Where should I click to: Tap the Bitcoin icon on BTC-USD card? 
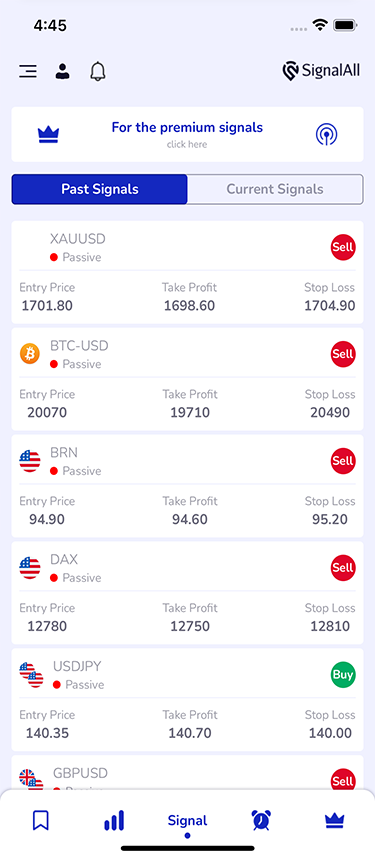tap(30, 353)
